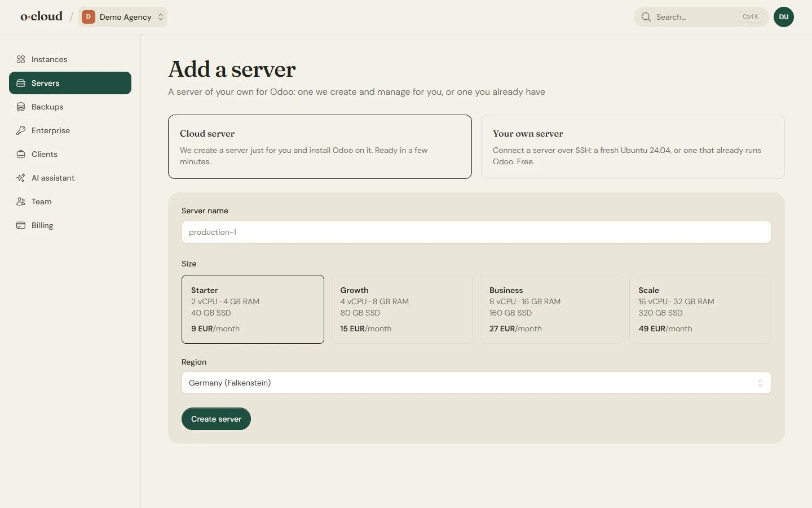Click the 27 EUR/month price text
This screenshot has height=508, width=812.
(x=515, y=329)
